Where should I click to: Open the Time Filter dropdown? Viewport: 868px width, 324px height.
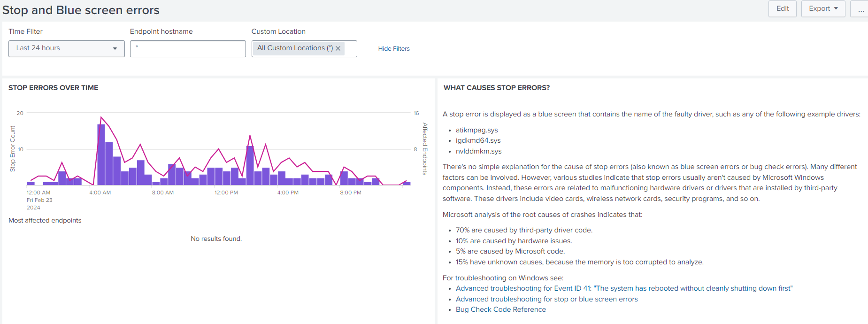point(66,48)
